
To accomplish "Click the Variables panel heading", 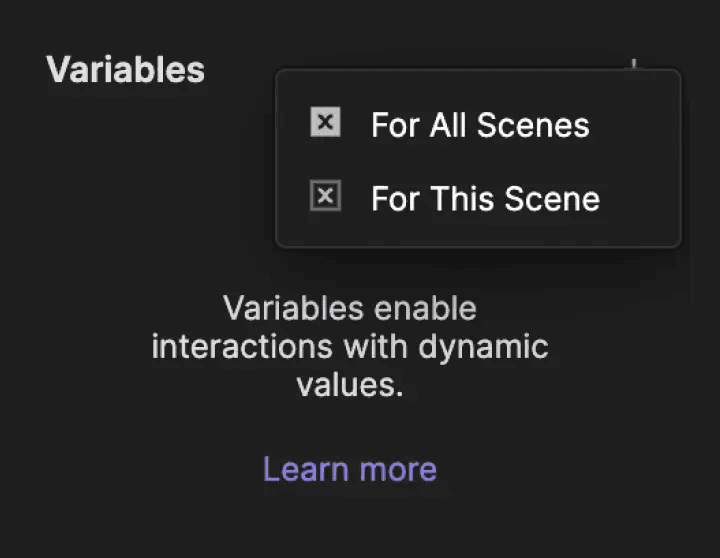I will click(125, 69).
